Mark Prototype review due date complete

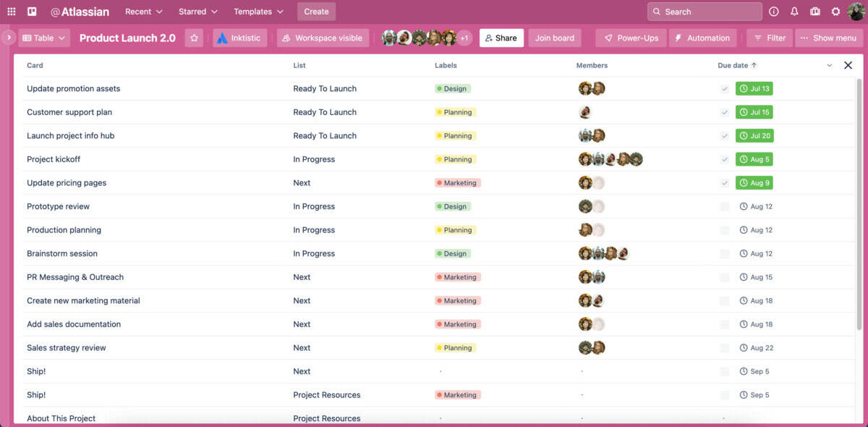[x=725, y=207]
